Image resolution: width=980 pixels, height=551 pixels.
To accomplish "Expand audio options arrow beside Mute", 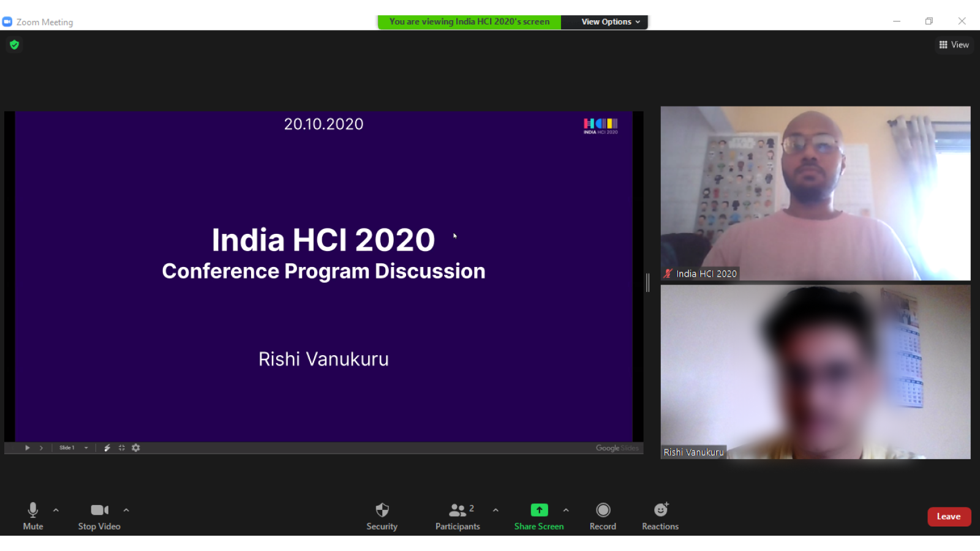I will coord(56,510).
